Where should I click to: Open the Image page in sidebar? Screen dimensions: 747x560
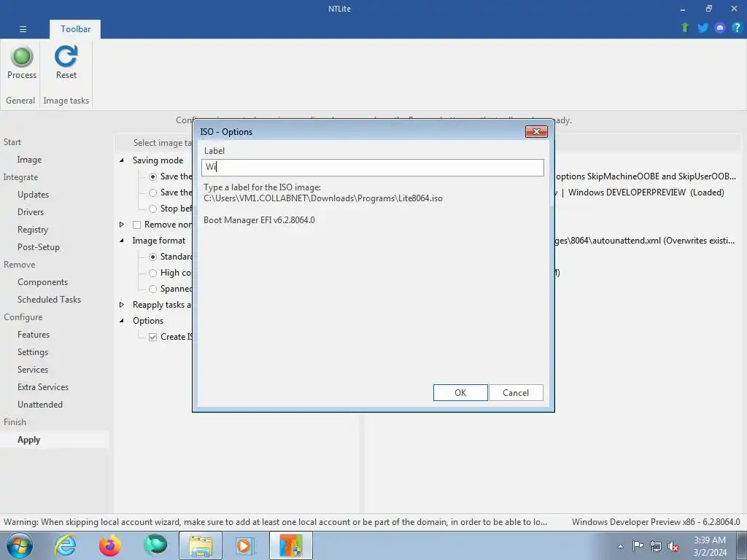[x=29, y=160]
